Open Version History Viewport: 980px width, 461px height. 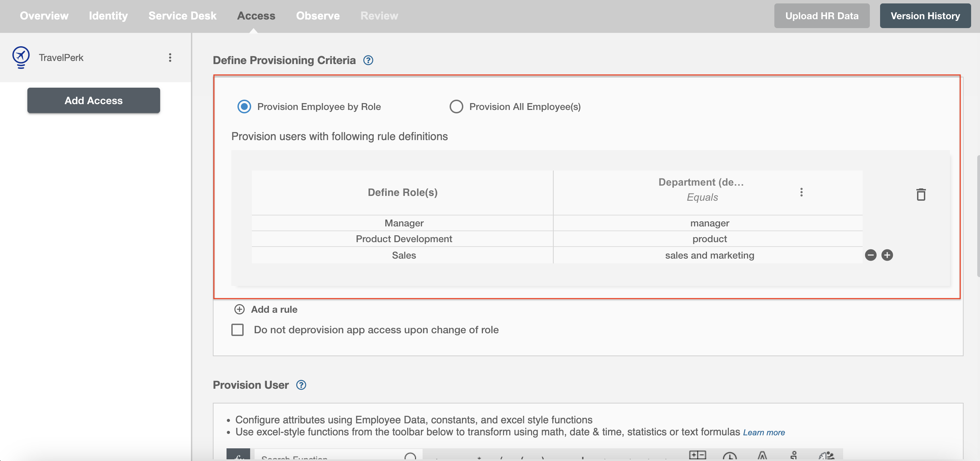[925, 16]
